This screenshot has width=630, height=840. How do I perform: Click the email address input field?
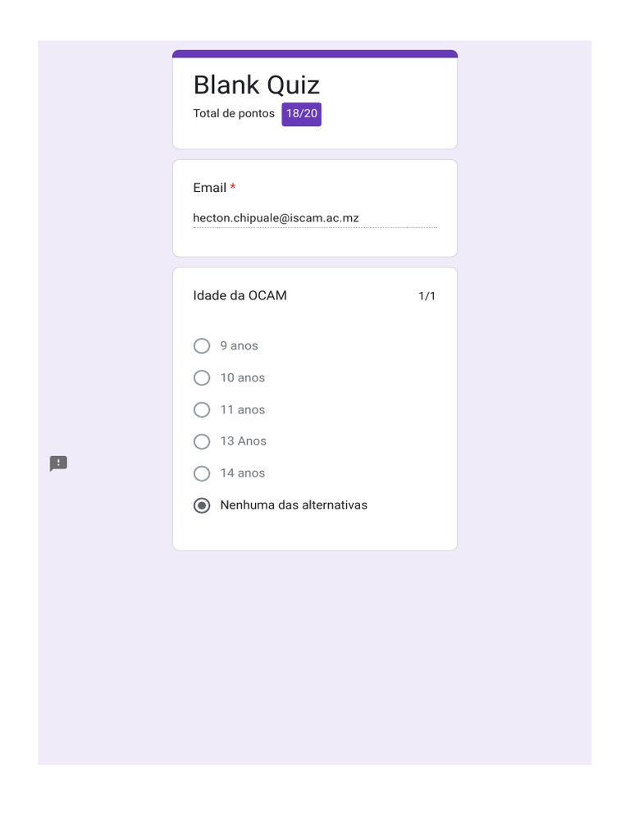pyautogui.click(x=314, y=218)
